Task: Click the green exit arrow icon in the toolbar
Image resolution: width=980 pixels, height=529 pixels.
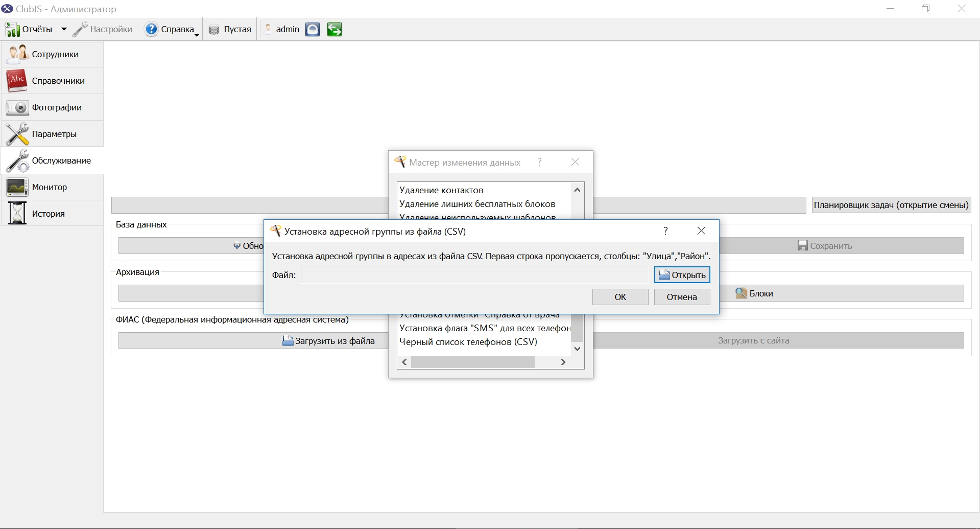Action: pos(334,29)
